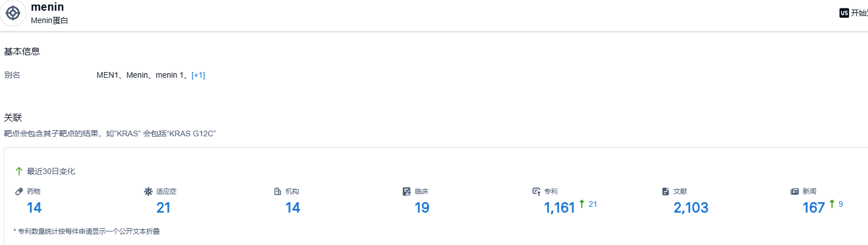868x245 pixels.
Task: Click the news 30-day increase of 9
Action: coord(840,204)
